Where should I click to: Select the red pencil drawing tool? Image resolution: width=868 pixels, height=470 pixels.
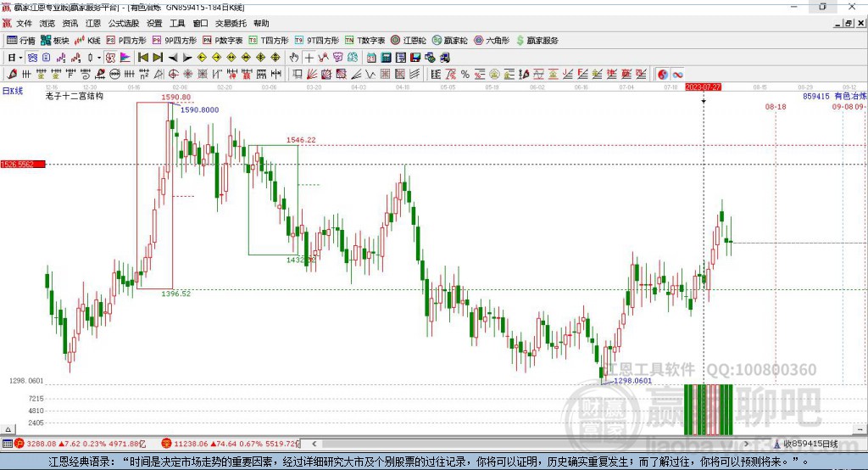click(x=12, y=75)
